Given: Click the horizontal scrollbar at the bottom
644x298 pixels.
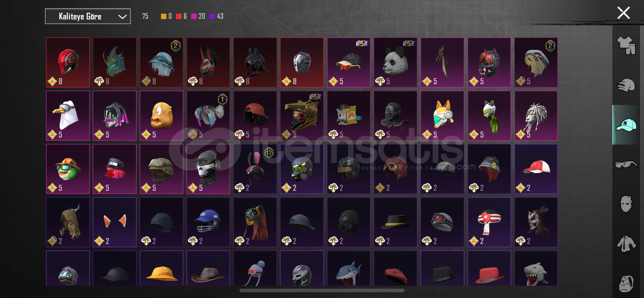Looking at the screenshot, I should click(x=322, y=290).
